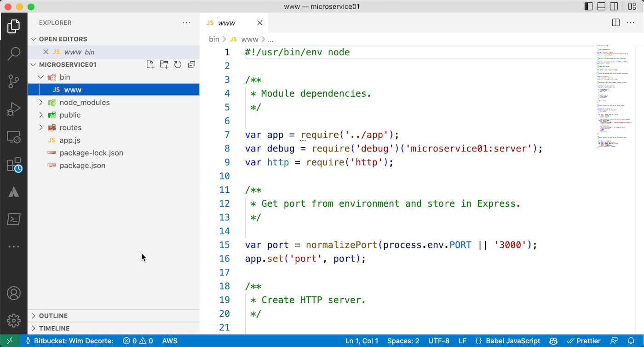Open notifications bell
Screen dimensions: 644x347
tap(631, 341)
